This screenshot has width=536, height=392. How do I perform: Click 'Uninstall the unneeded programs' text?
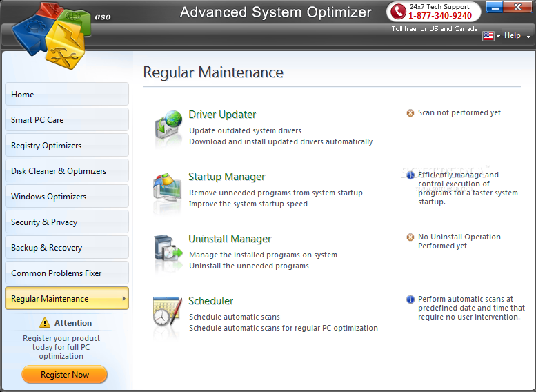[x=249, y=266]
